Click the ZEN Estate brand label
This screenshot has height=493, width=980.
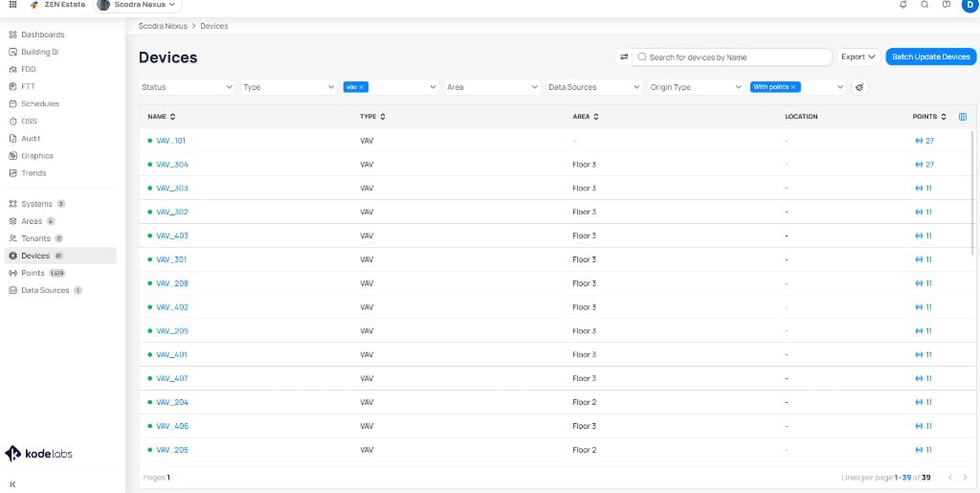click(65, 5)
